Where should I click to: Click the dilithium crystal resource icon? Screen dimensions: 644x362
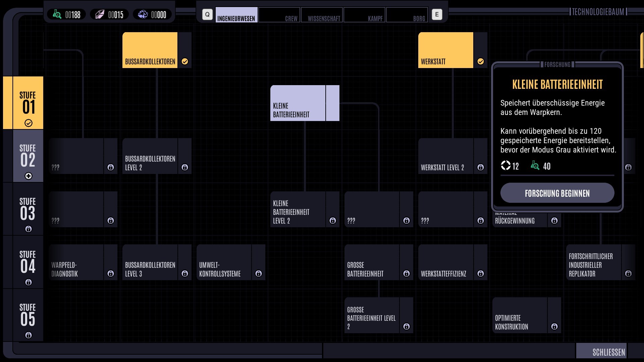point(100,14)
